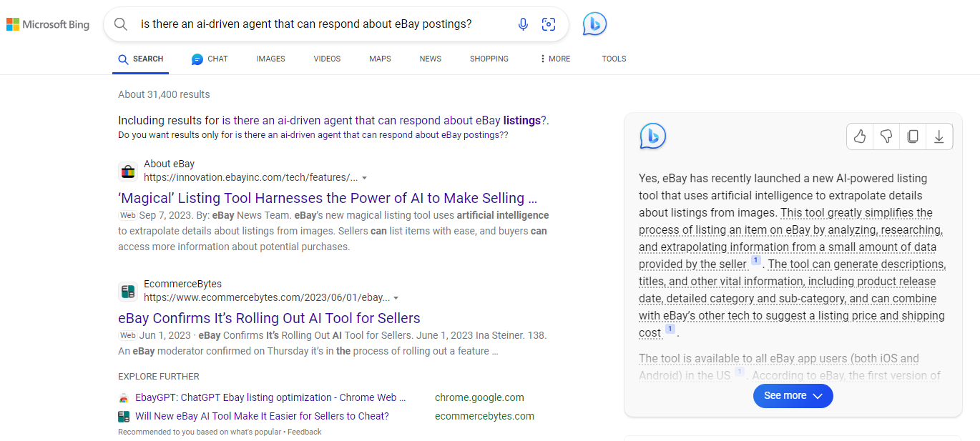
Task: Click the EcommerceBytes site name
Action: pyautogui.click(x=182, y=284)
